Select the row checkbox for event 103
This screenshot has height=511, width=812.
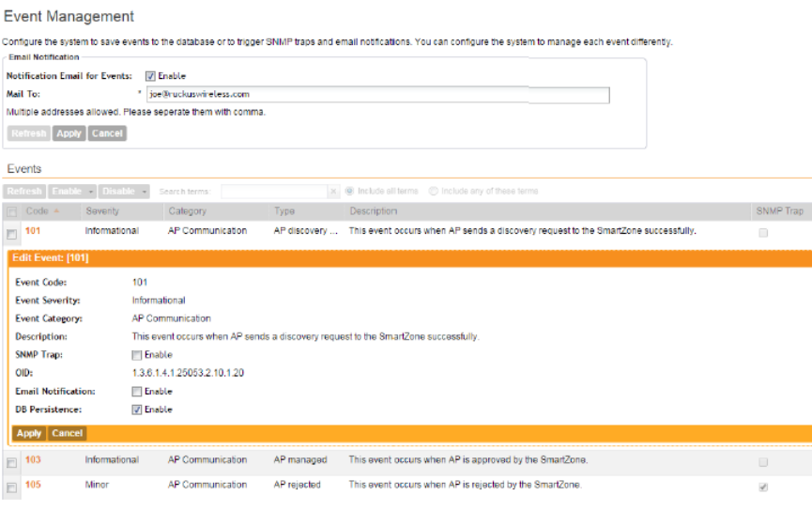pyautogui.click(x=11, y=462)
